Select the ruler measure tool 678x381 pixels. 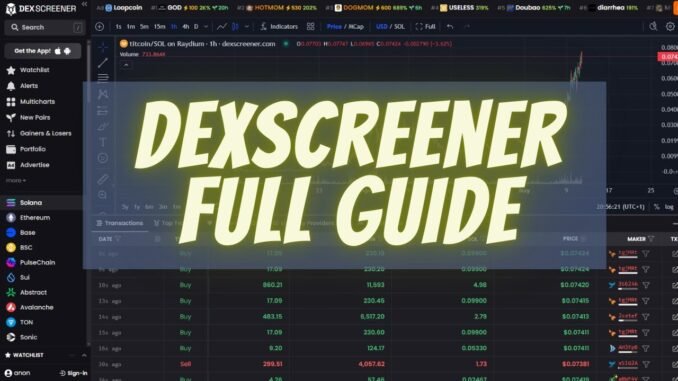(102, 179)
